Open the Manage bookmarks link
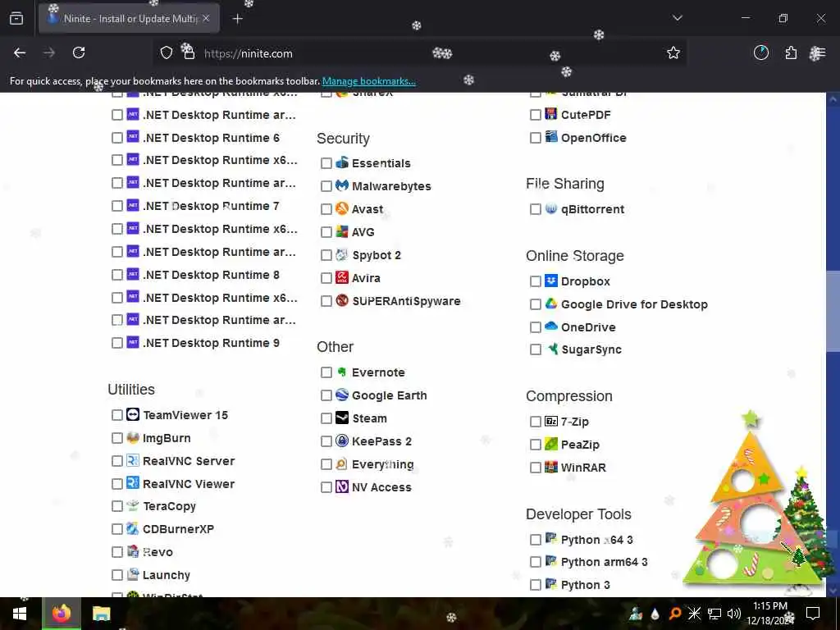Screen dimensions: 840x630 [x=368, y=81]
